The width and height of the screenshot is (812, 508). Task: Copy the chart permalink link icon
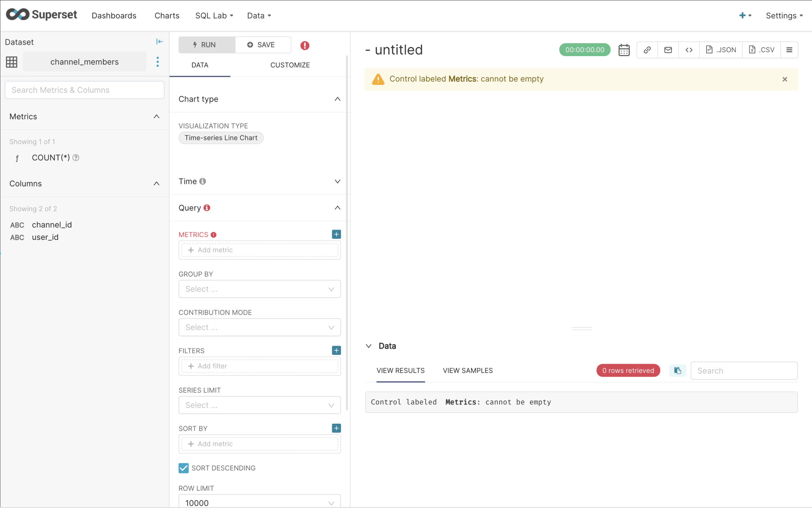pyautogui.click(x=647, y=50)
